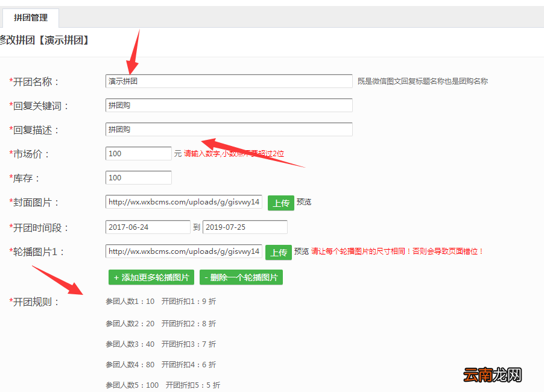Click the 回复关键词 field label

(39, 106)
